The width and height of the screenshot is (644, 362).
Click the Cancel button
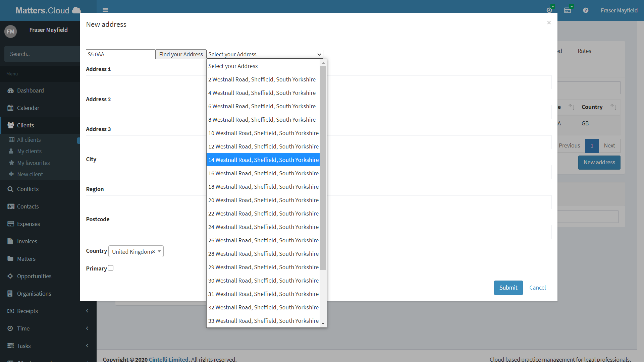point(537,287)
